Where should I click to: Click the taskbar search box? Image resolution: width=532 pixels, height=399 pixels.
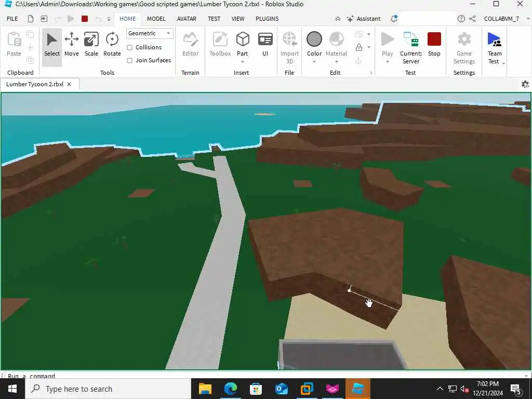pyautogui.click(x=108, y=389)
